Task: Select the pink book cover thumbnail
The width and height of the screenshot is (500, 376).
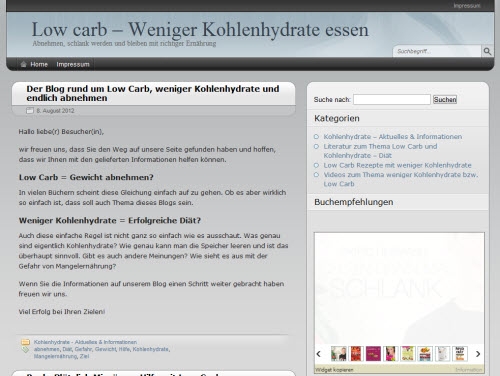Action: 373,354
